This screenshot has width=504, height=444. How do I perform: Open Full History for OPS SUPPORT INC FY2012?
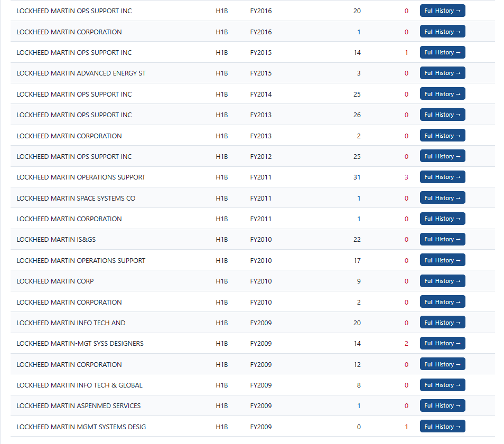pyautogui.click(x=442, y=156)
